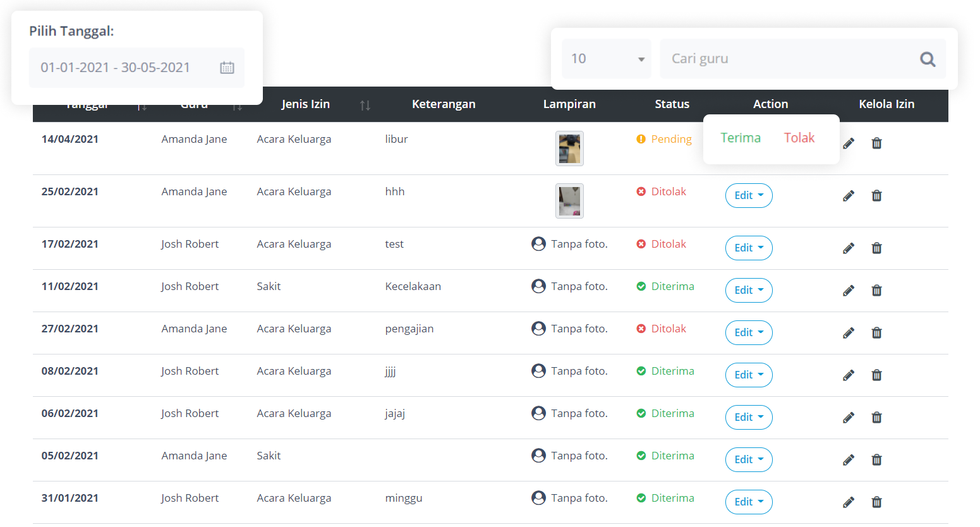Delete the 25/02/2021 leave entry

(x=876, y=196)
